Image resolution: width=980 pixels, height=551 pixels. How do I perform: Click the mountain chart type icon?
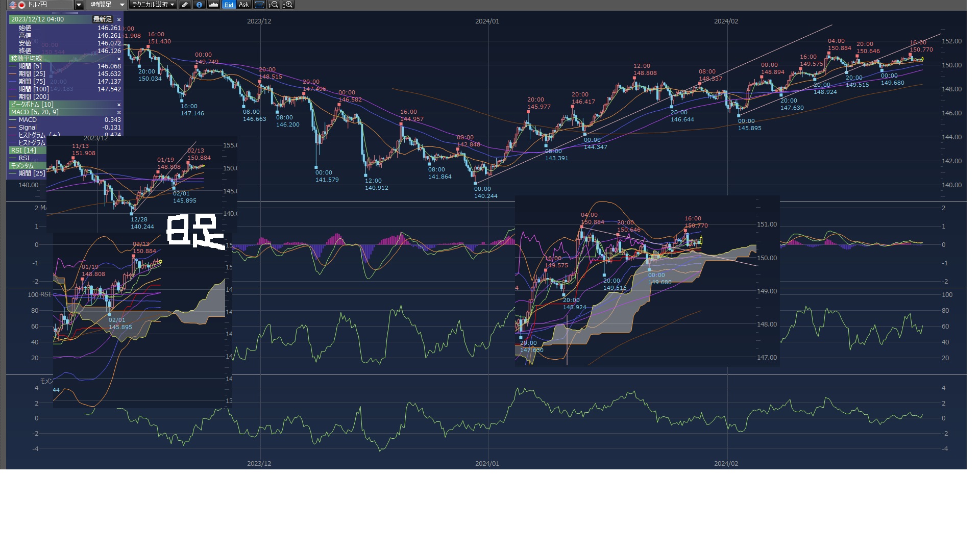[213, 5]
